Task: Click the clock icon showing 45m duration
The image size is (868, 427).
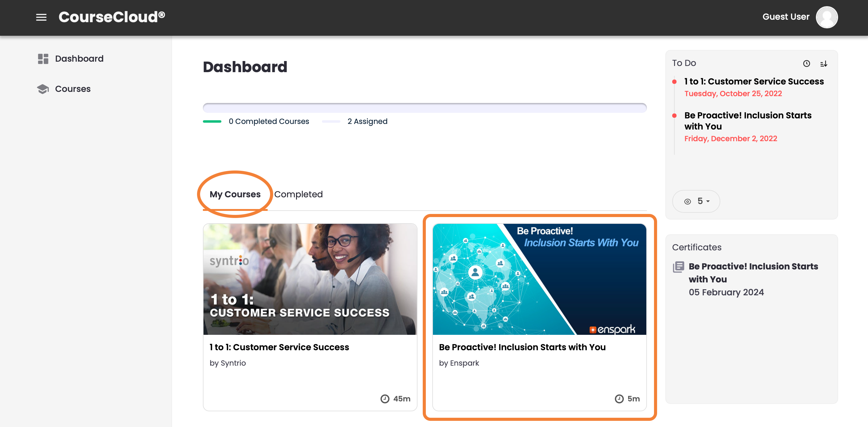Action: (x=385, y=398)
